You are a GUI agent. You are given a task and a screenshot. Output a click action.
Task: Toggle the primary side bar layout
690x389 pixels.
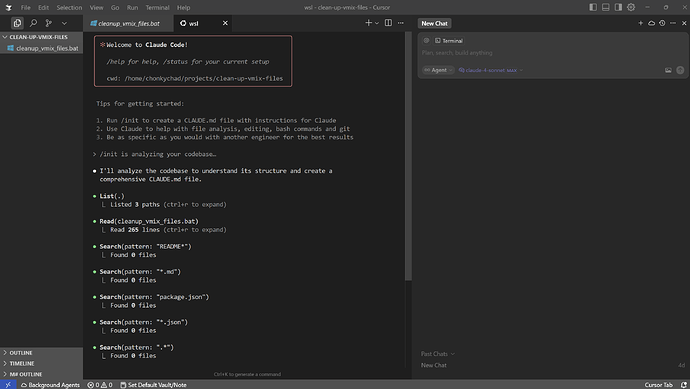point(593,7)
